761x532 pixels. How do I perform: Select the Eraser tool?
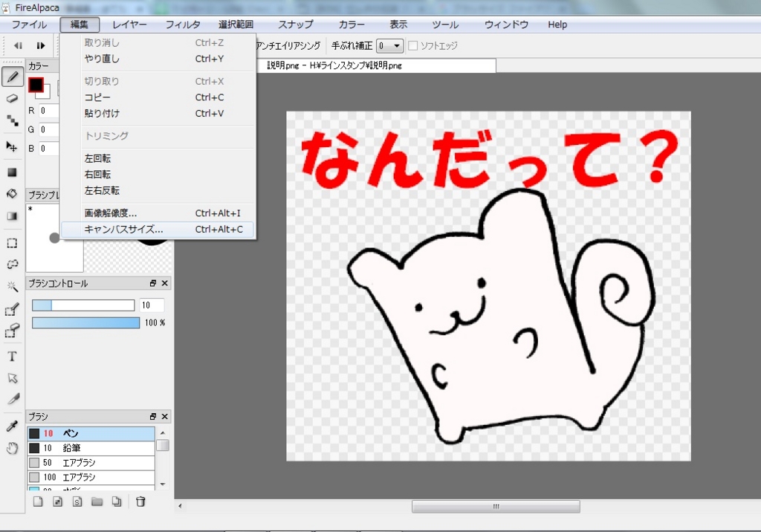[x=12, y=99]
